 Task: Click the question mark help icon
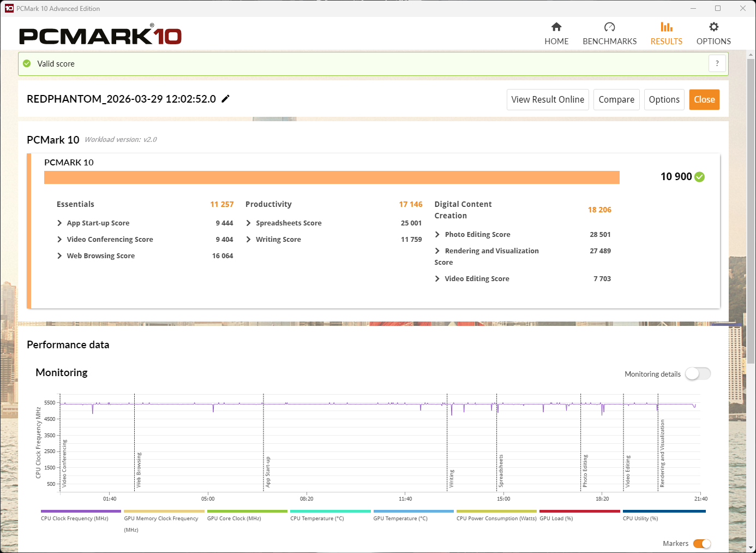point(717,63)
